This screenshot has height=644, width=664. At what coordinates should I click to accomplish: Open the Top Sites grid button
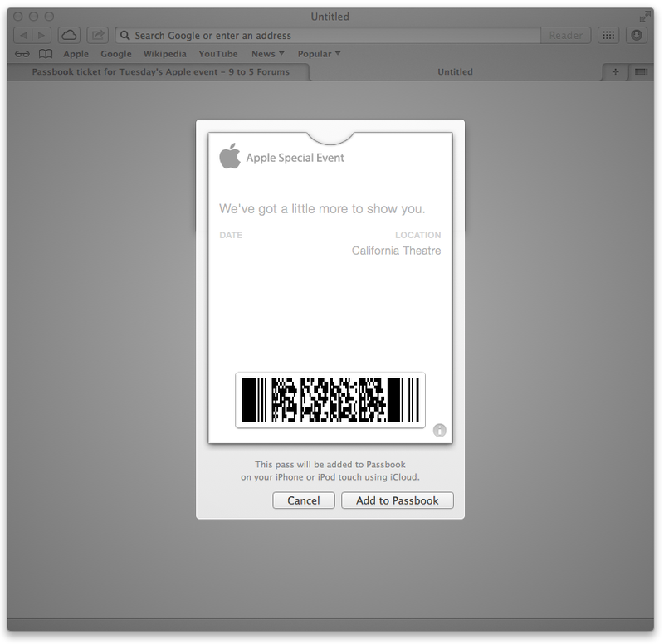click(608, 35)
